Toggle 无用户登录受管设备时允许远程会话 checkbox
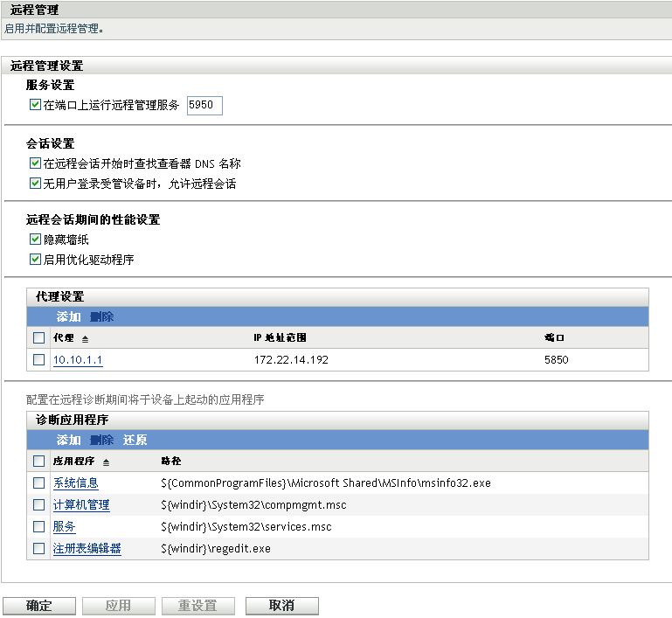Viewport: 672px width, 618px height. tap(35, 184)
